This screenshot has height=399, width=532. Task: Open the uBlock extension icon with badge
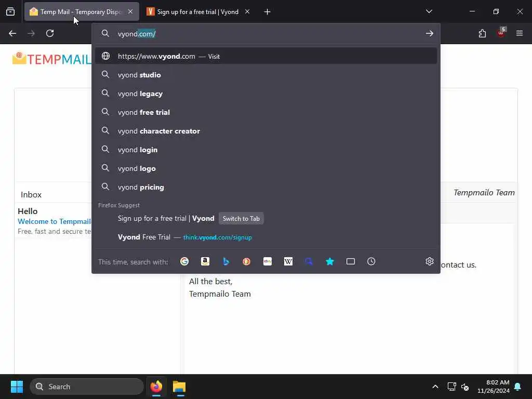[x=501, y=33]
